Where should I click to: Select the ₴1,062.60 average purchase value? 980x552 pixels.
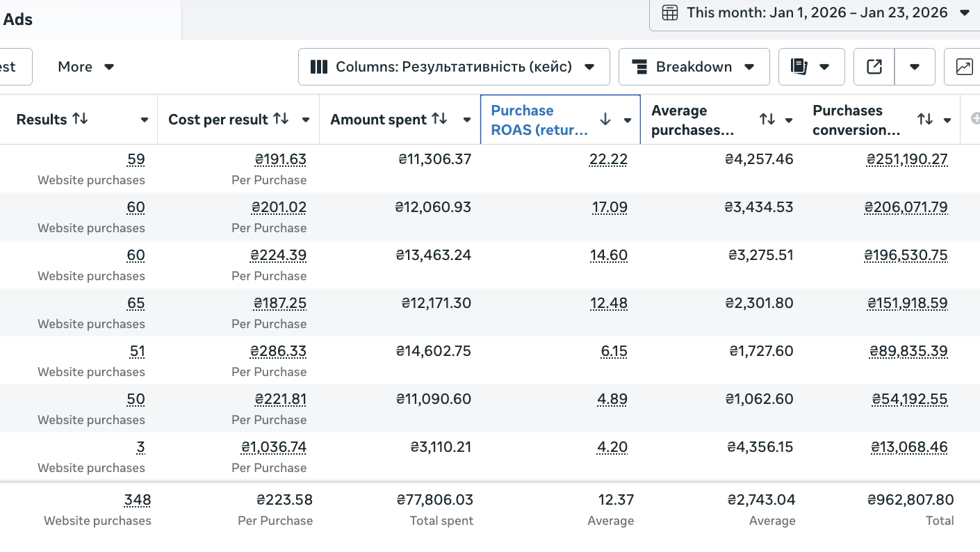click(x=759, y=399)
